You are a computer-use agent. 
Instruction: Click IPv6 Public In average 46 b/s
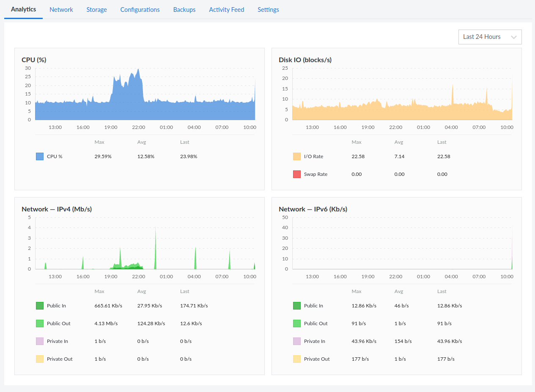(401, 306)
